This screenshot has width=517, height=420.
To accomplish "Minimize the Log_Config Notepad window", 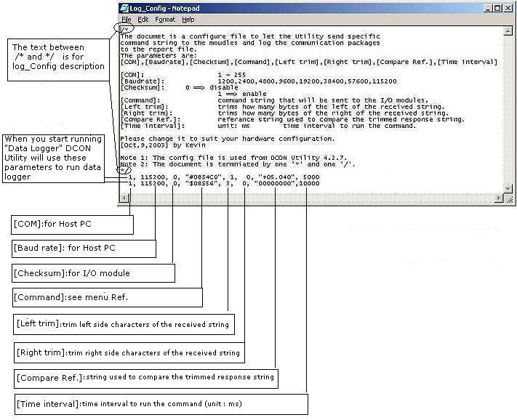I will coord(485,8).
